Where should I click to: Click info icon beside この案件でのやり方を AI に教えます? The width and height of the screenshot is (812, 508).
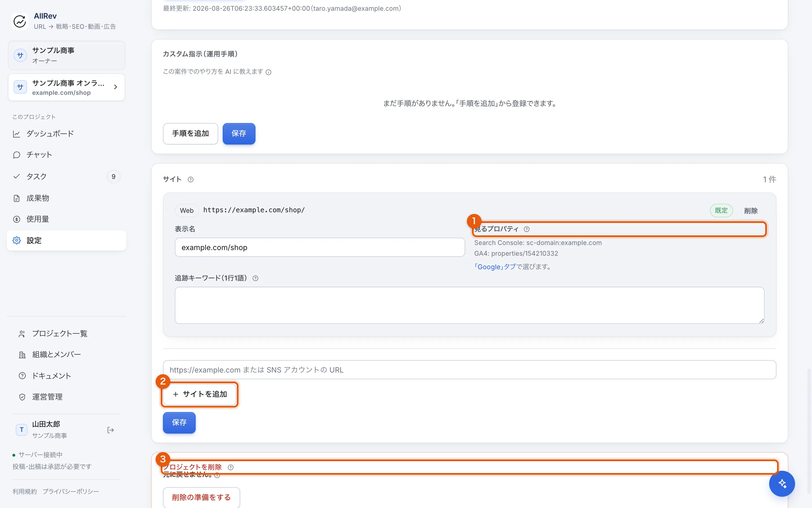tap(268, 72)
